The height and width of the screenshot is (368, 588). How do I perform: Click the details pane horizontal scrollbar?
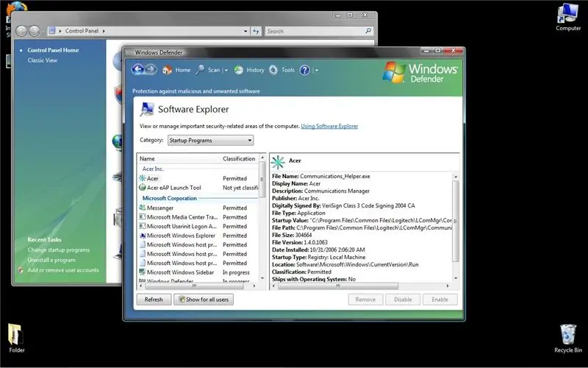pyautogui.click(x=338, y=286)
